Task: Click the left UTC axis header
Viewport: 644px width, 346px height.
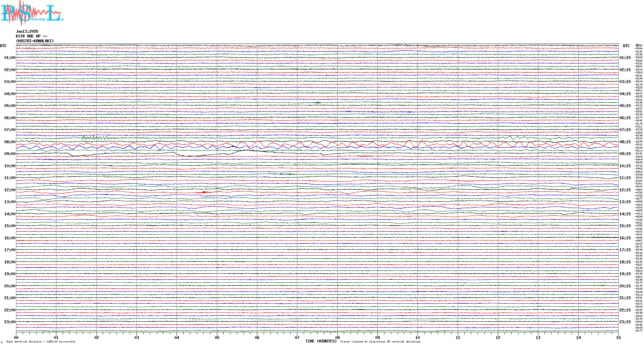Action: [x=3, y=46]
